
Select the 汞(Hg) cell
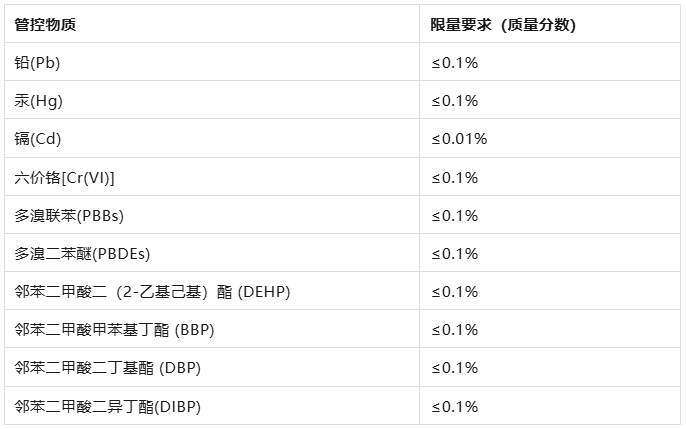pyautogui.click(x=39, y=101)
